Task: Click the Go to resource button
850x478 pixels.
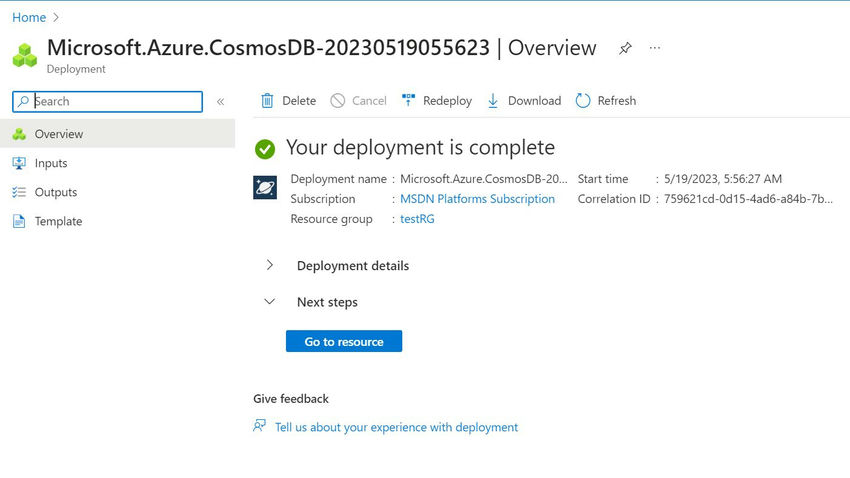Action: coord(344,341)
